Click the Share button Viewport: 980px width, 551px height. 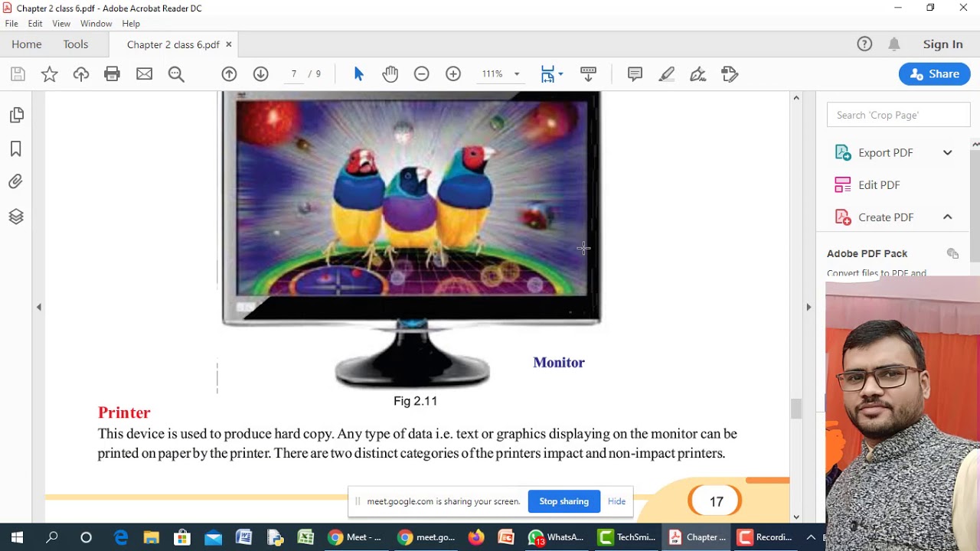pos(935,74)
